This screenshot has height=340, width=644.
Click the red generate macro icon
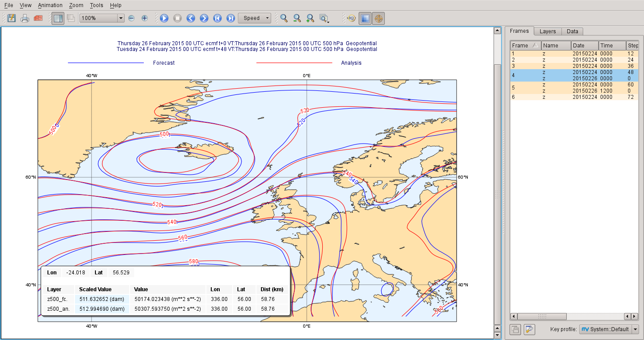click(x=38, y=18)
